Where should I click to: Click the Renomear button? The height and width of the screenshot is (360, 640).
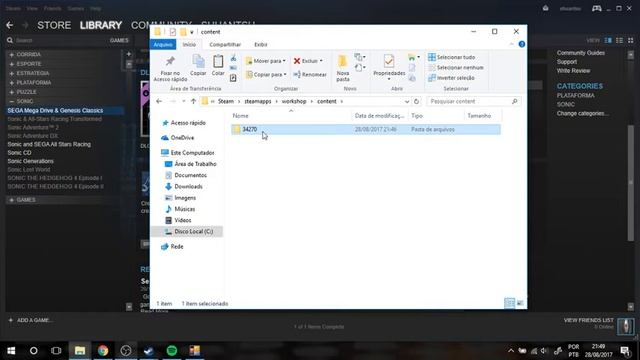[x=310, y=75]
